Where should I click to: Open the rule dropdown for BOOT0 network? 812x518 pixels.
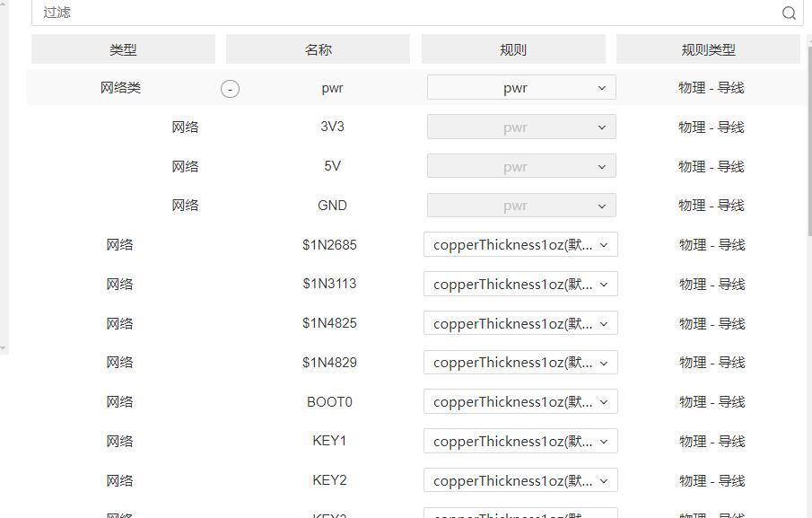pos(520,402)
